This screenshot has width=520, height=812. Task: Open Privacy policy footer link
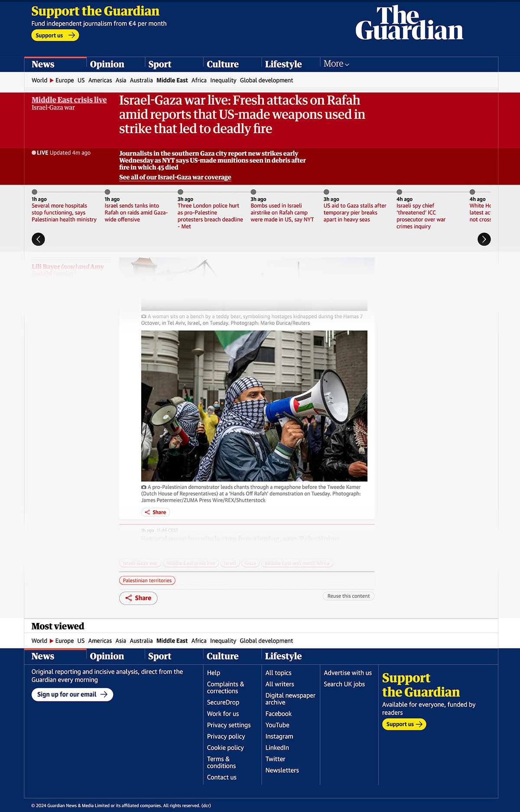point(226,736)
